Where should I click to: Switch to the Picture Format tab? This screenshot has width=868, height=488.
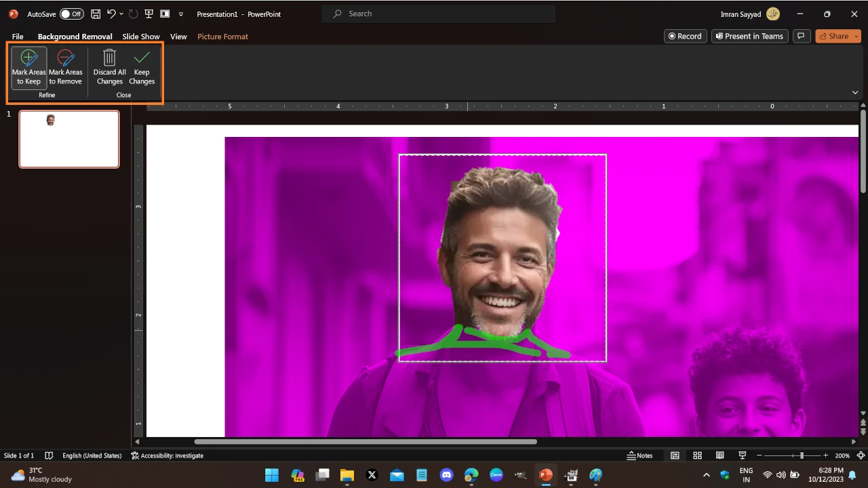[222, 37]
